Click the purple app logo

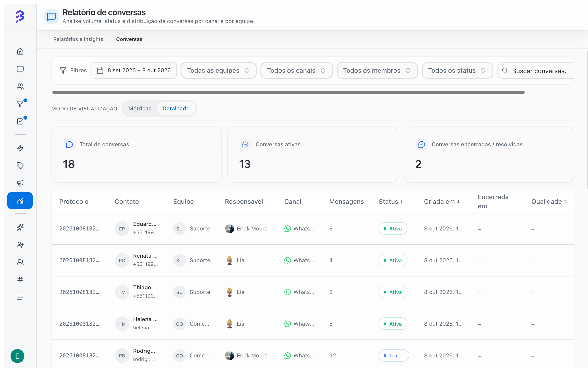tap(20, 16)
